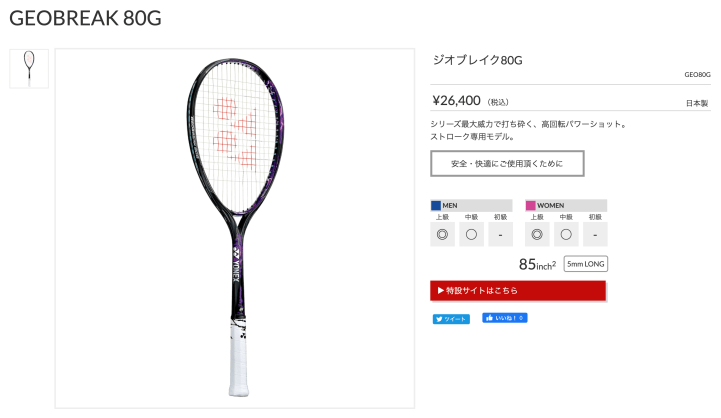Click the pink WOMEN color square

tap(531, 206)
